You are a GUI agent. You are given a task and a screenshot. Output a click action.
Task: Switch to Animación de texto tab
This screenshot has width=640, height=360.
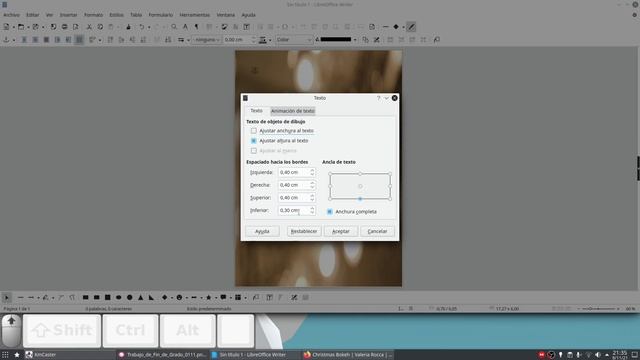point(293,111)
